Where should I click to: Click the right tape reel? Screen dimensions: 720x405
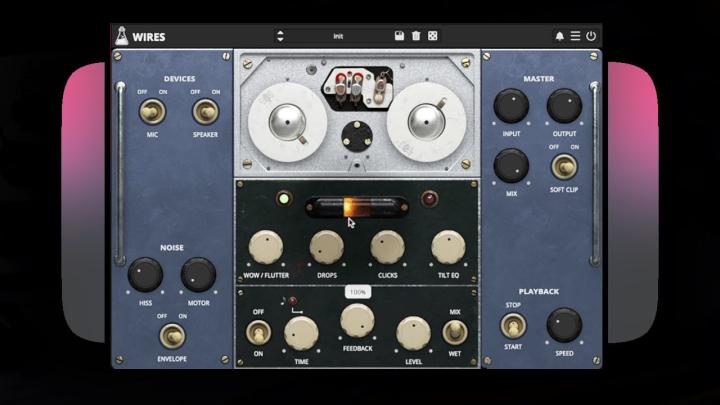pos(427,122)
